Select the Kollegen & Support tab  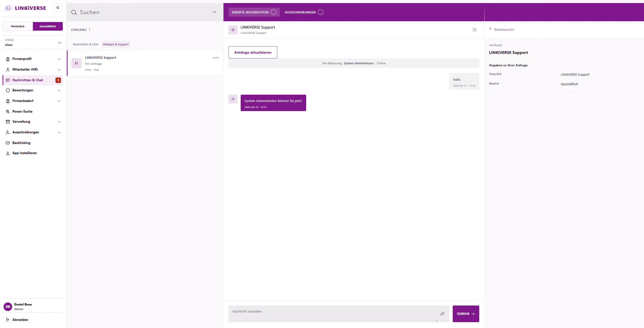[116, 44]
